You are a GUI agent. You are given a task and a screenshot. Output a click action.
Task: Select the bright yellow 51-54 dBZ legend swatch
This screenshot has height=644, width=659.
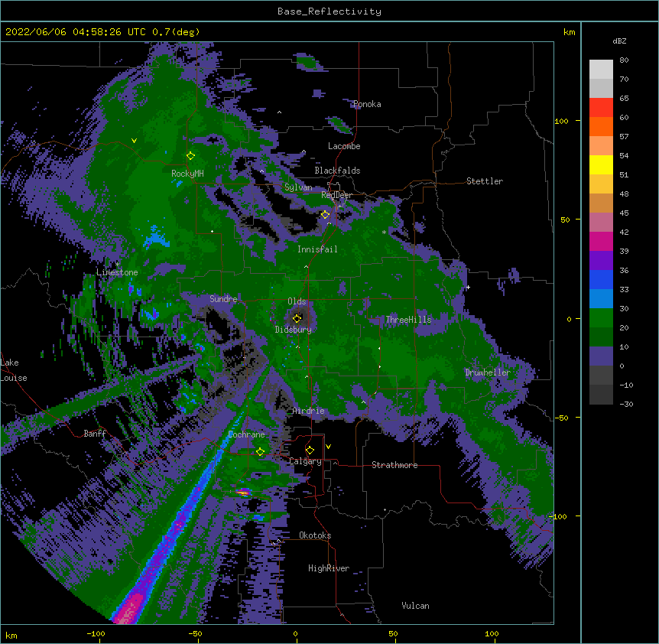tap(601, 164)
